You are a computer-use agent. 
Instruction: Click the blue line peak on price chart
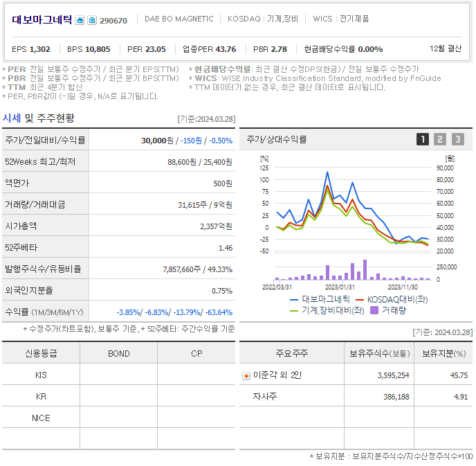click(327, 172)
